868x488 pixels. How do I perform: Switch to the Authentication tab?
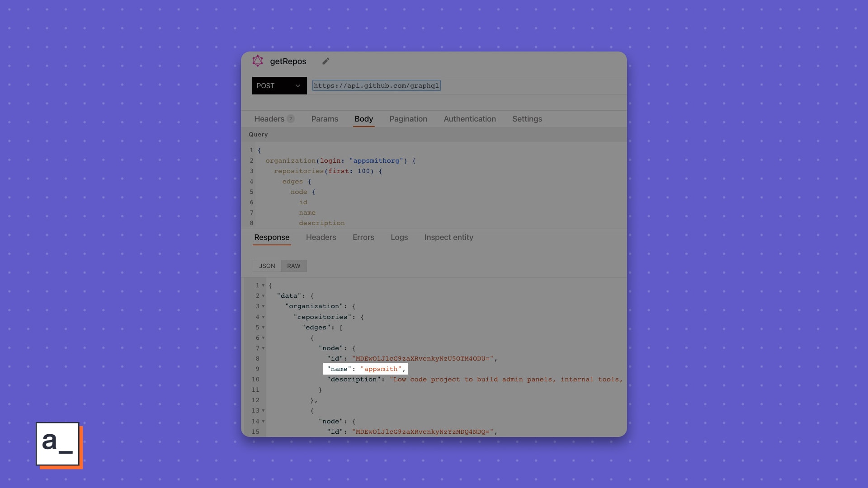click(x=470, y=119)
